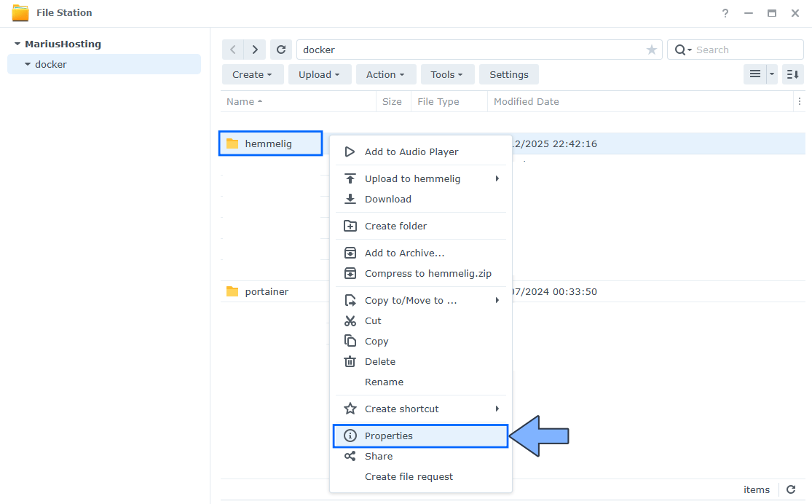Change the sort order

click(792, 74)
